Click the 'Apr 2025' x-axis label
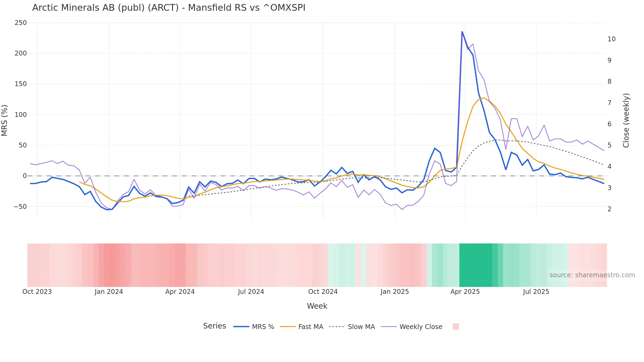The height and width of the screenshot is (362, 644). coord(465,292)
